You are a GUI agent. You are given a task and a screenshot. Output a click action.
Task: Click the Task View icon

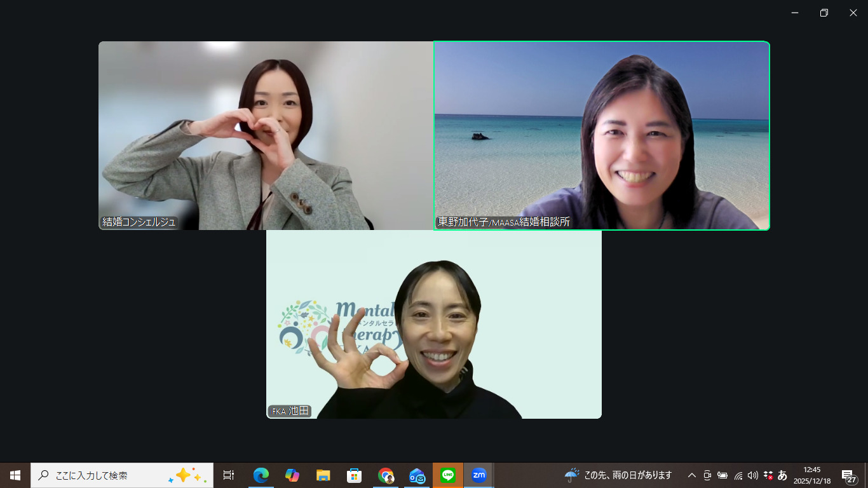(229, 475)
